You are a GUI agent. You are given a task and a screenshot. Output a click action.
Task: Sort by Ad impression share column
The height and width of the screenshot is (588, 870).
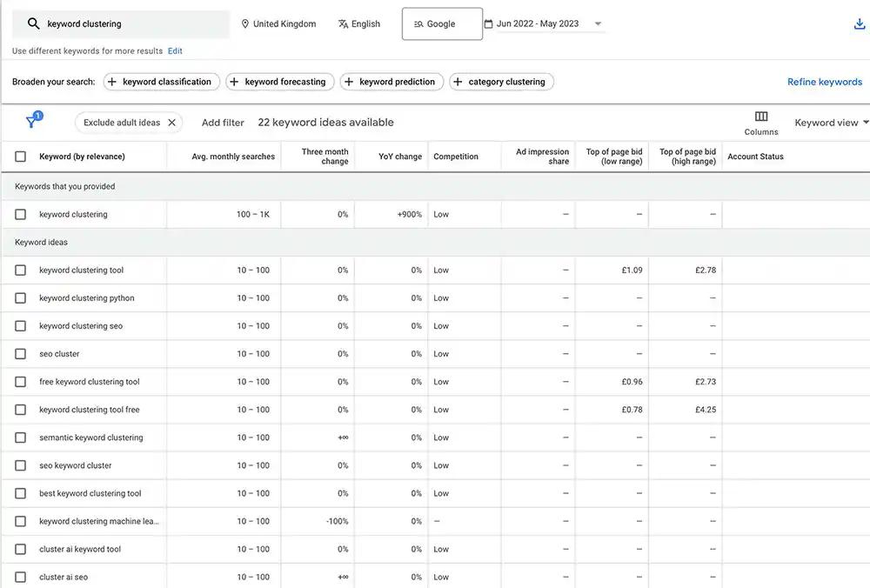coord(542,157)
